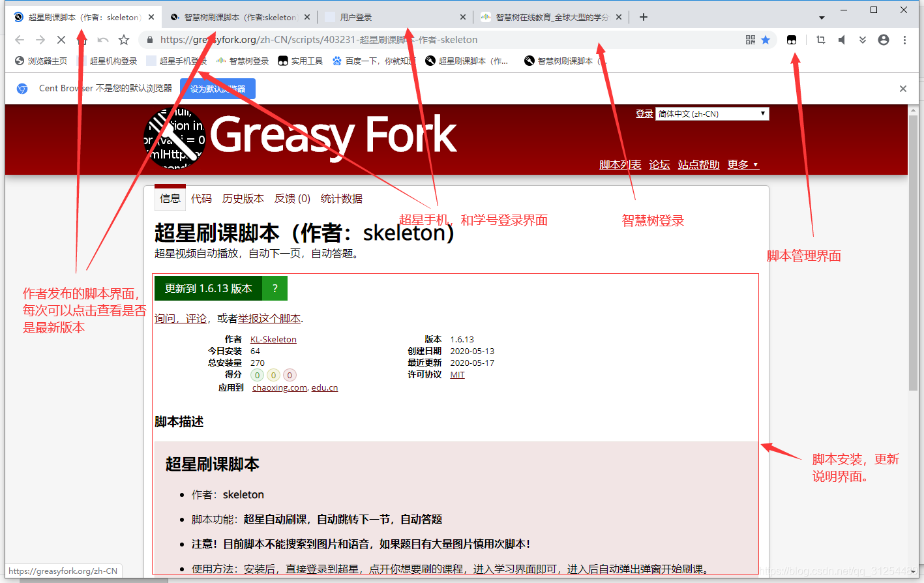Open the KL-Skeleton author profile link
The height and width of the screenshot is (583, 924).
click(x=273, y=339)
